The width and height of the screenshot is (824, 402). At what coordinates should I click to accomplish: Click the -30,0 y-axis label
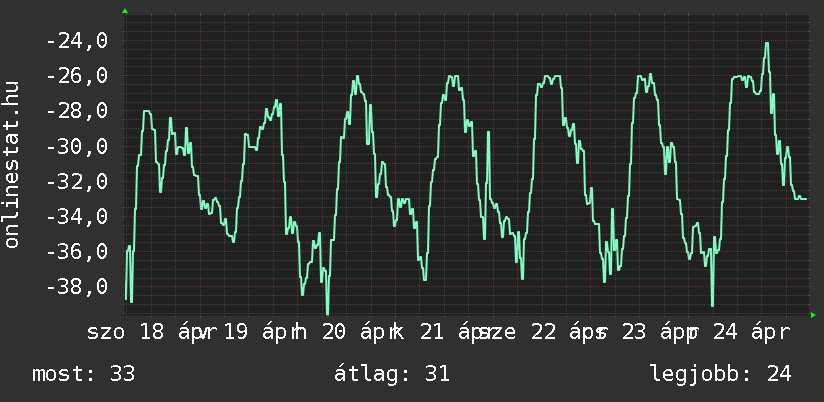(77, 146)
